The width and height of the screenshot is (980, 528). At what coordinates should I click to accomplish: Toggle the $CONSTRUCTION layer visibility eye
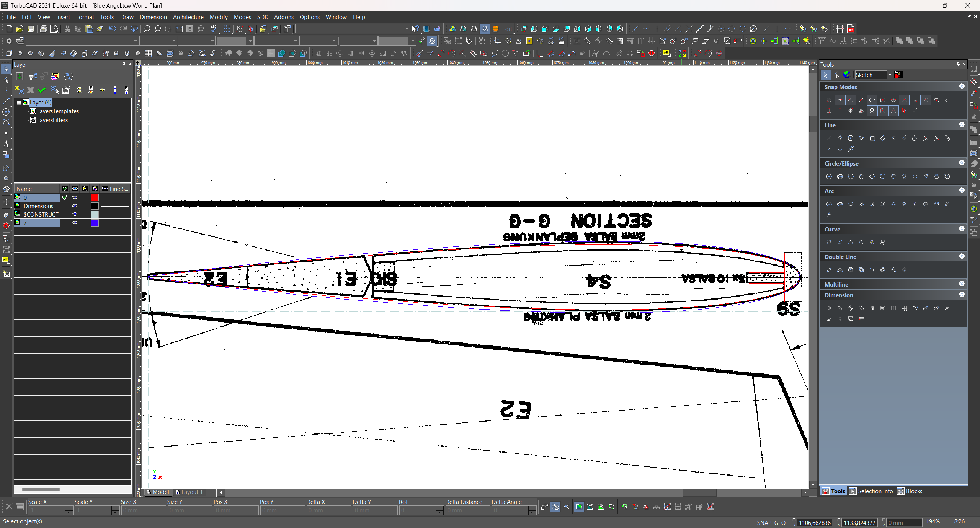75,214
